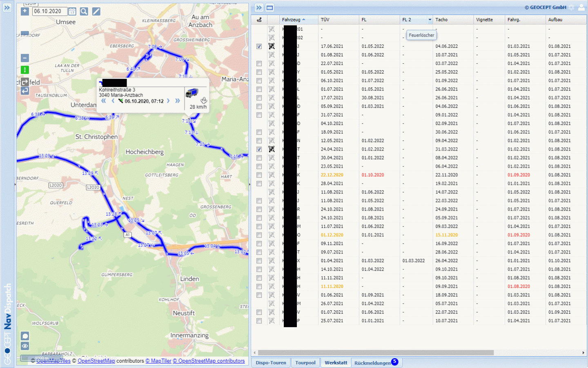Open the MapTiler copyright link
Screen dimensions: 588x368
click(x=158, y=361)
